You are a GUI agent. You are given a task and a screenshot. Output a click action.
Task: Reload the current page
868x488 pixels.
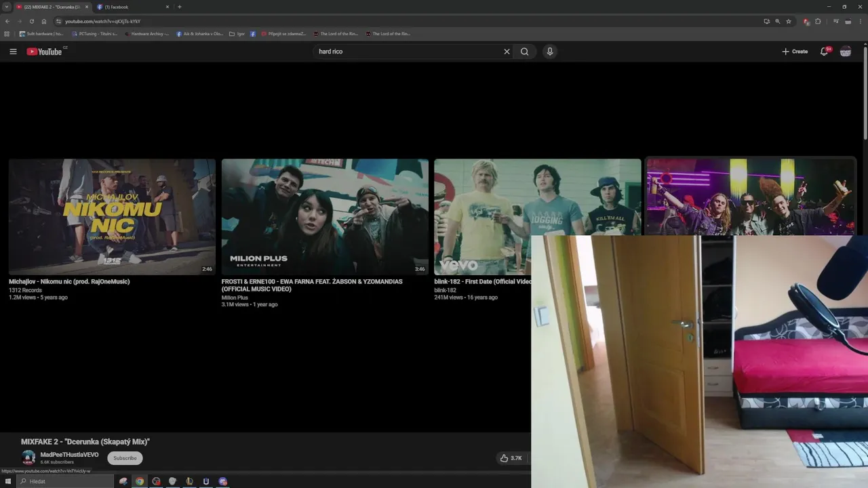[x=32, y=21]
